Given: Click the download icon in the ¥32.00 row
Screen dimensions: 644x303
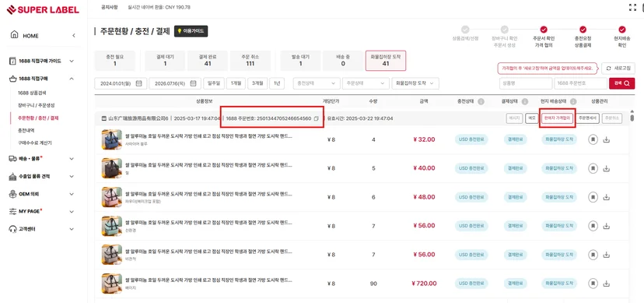Looking at the screenshot, I should pyautogui.click(x=606, y=139).
